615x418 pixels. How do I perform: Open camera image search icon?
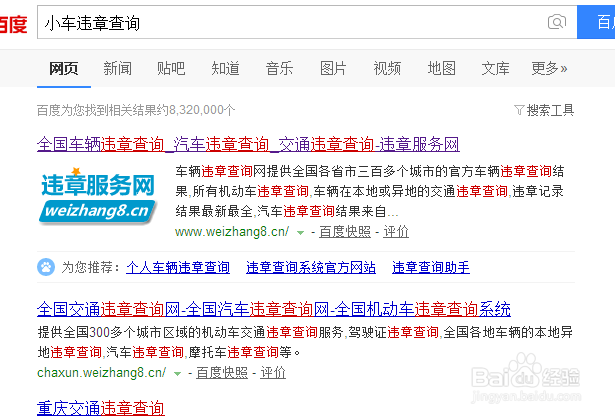tap(557, 22)
